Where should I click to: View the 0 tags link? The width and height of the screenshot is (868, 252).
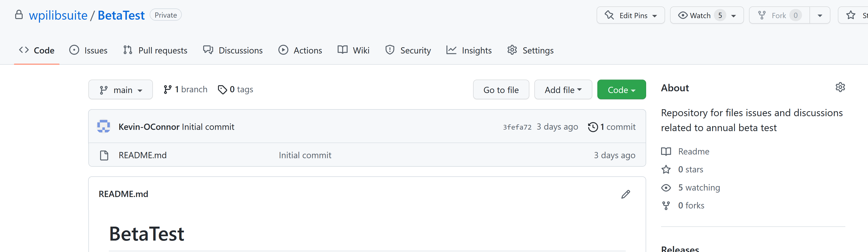[236, 90]
